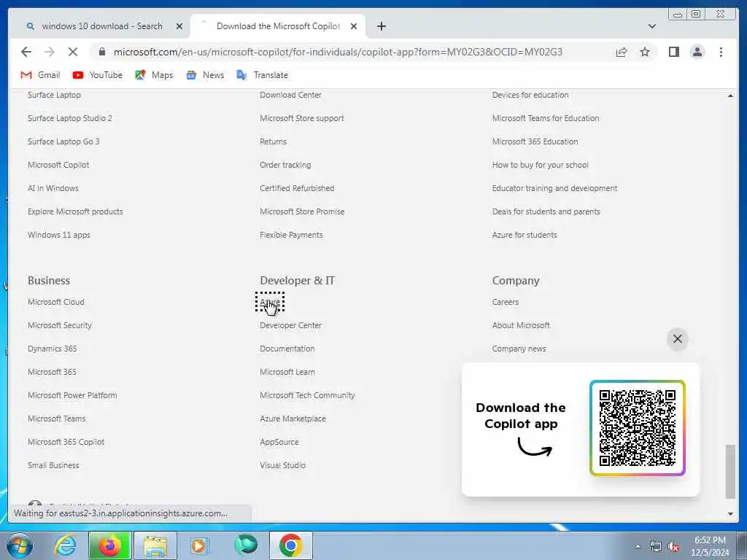747x560 pixels.
Task: Click the Copilot app QR code
Action: [x=638, y=427]
